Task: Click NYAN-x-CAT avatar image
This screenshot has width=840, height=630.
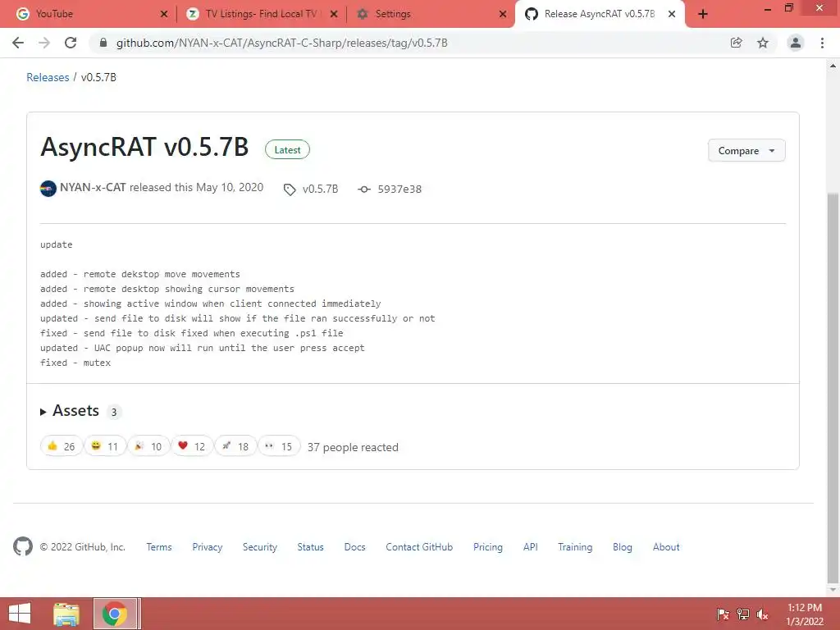Action: (48, 189)
